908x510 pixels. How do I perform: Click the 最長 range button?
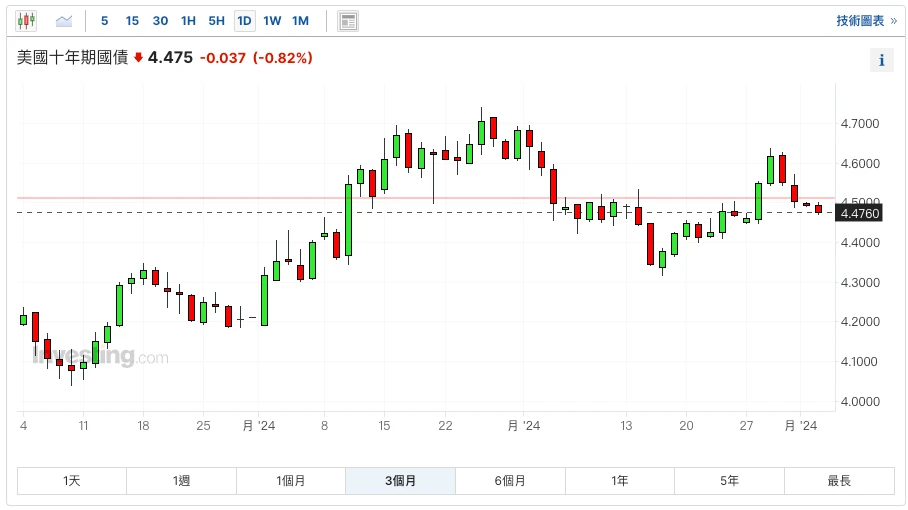coord(838,481)
